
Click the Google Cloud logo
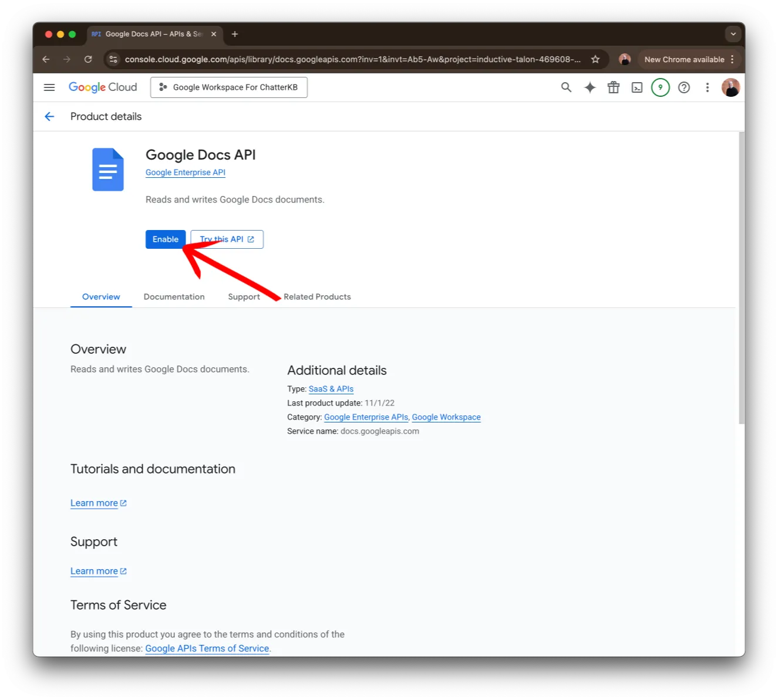click(x=103, y=87)
